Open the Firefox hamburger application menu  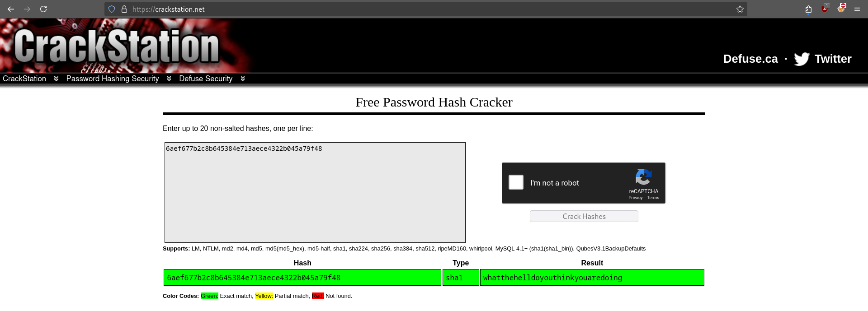[x=857, y=9]
